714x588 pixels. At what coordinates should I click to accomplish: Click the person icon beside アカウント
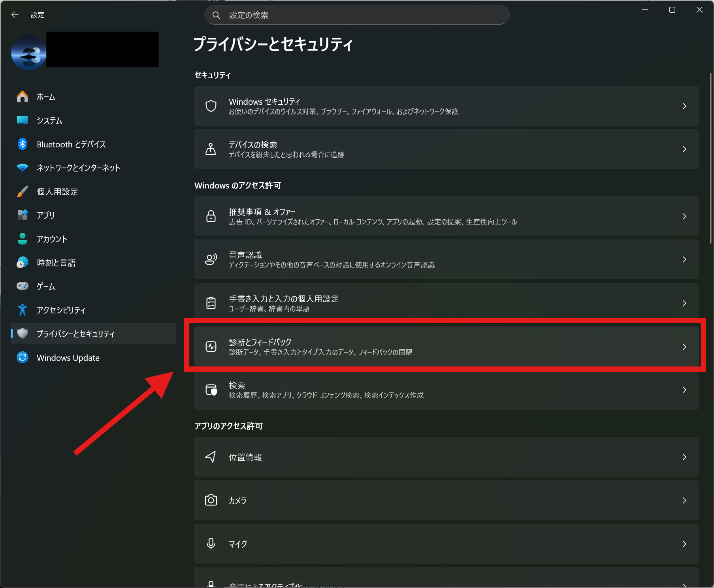[23, 239]
